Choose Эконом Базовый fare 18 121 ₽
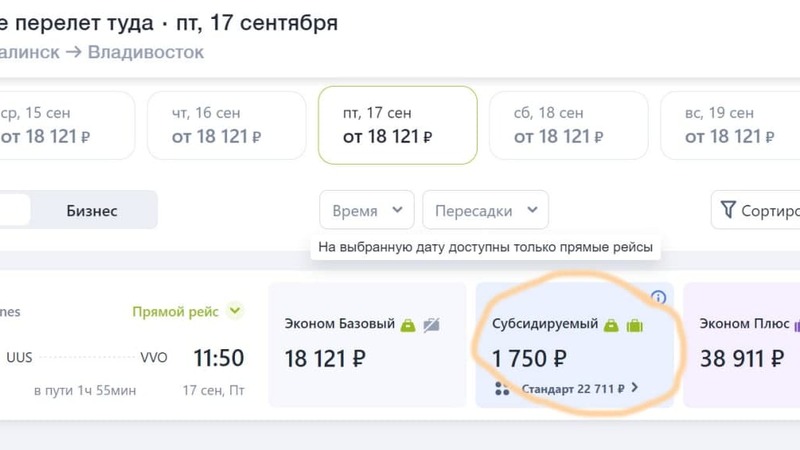Viewport: 800px width, 450px height. [x=367, y=344]
